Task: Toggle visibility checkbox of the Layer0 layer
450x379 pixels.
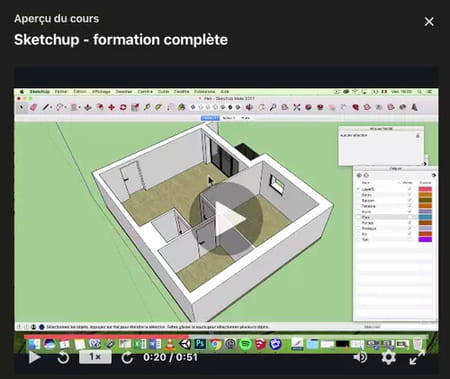Action: click(x=410, y=189)
